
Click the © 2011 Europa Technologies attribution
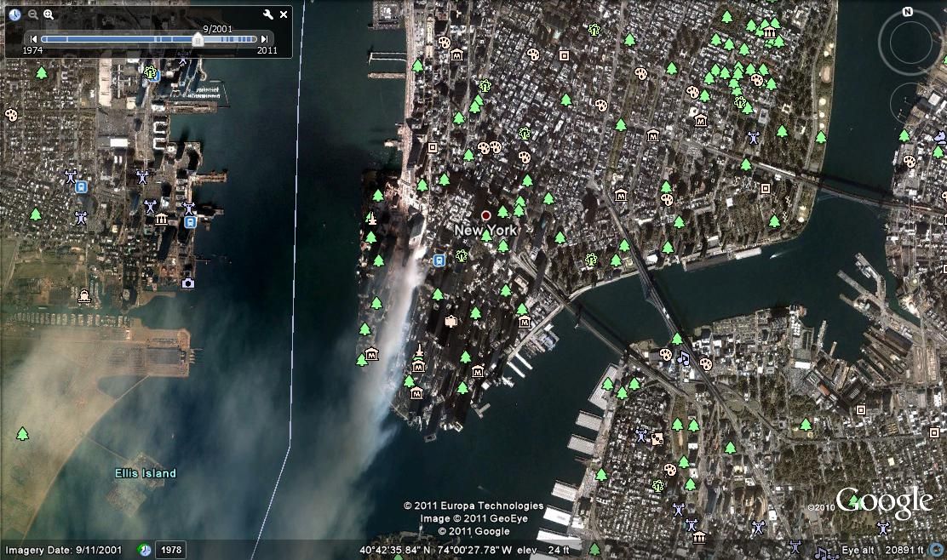[x=473, y=506]
